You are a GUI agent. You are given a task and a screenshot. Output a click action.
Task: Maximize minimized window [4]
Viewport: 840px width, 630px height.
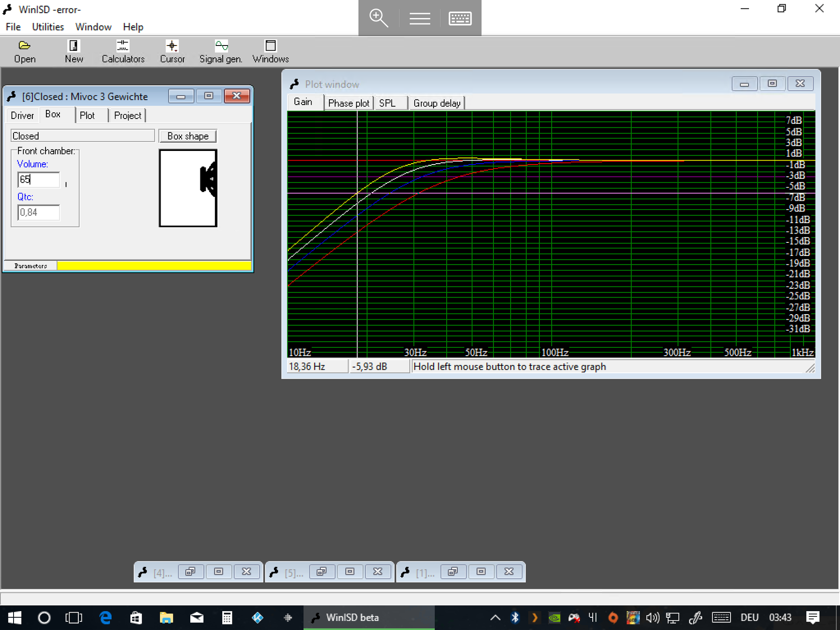(x=218, y=572)
